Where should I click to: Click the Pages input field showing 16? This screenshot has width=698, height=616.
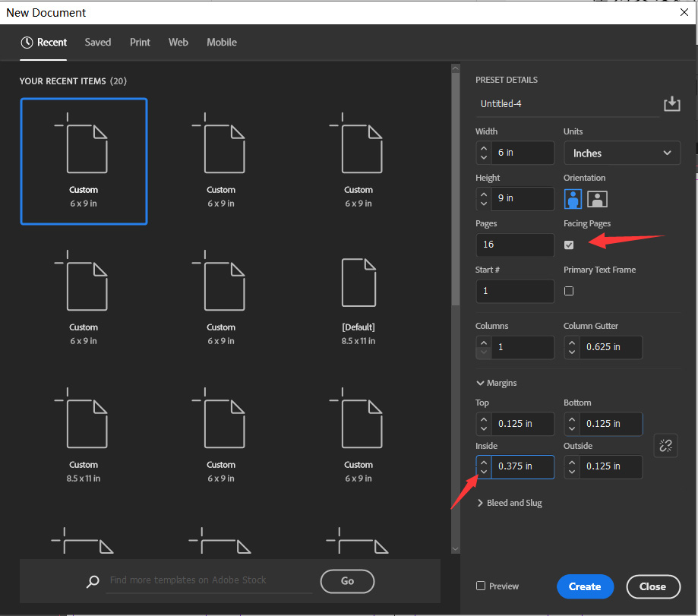515,245
